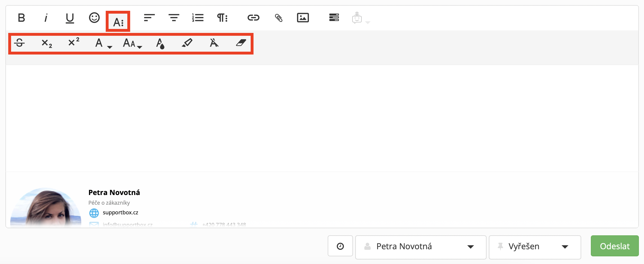Click the globe icon in the signature
644x264 pixels.
pyautogui.click(x=94, y=213)
